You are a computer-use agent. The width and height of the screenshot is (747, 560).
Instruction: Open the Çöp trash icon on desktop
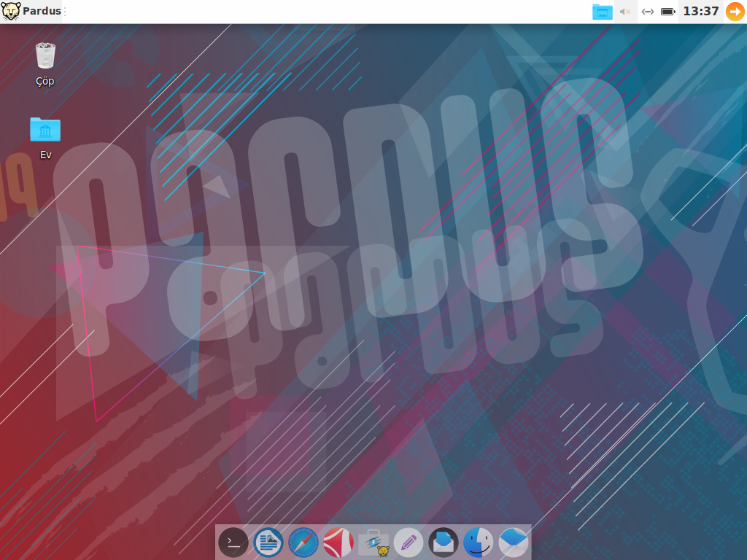pyautogui.click(x=45, y=64)
